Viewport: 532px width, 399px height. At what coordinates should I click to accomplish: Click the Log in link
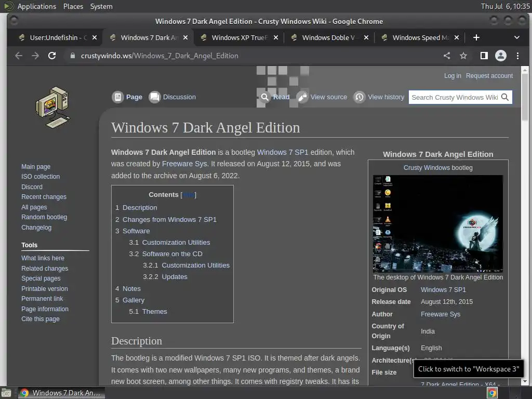coord(453,76)
